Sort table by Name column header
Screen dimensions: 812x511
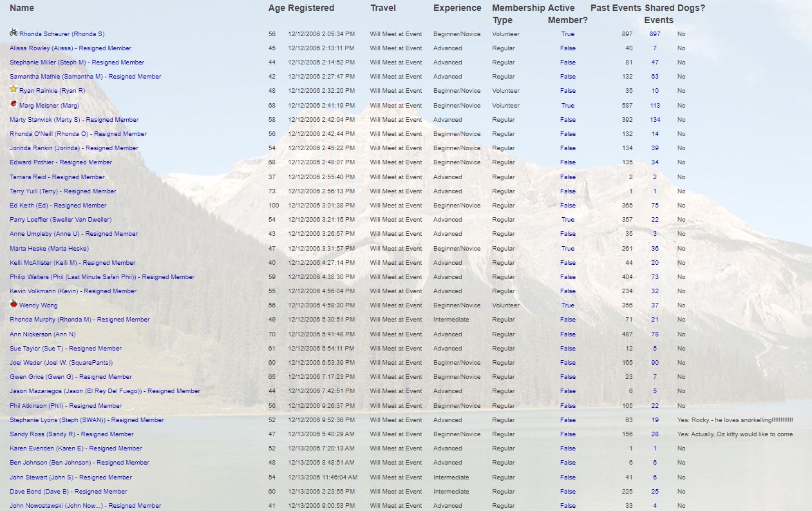click(x=22, y=8)
